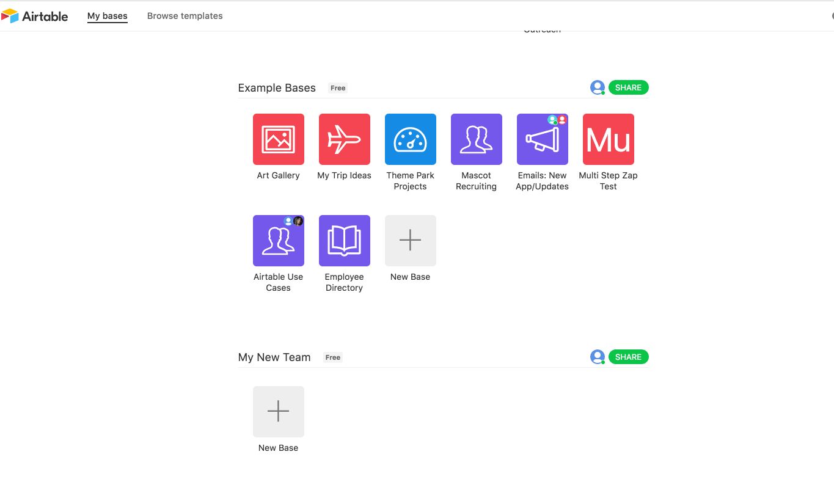Screen dimensions: 834x504
Task: Add New Base in Example Bases
Action: 410,241
